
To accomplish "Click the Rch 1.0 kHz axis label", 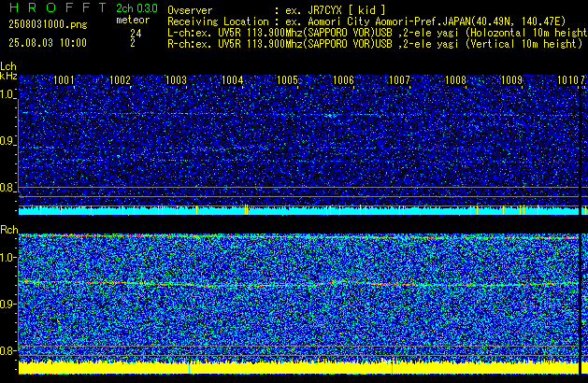I will pos(7,258).
